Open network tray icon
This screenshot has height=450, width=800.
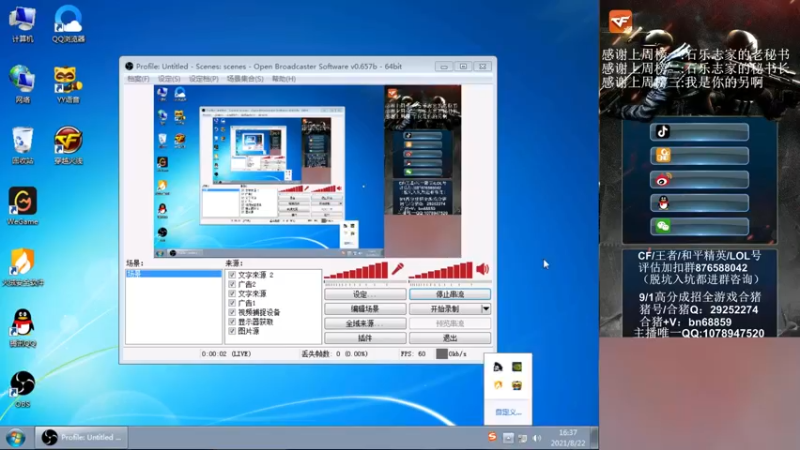pyautogui.click(x=522, y=438)
